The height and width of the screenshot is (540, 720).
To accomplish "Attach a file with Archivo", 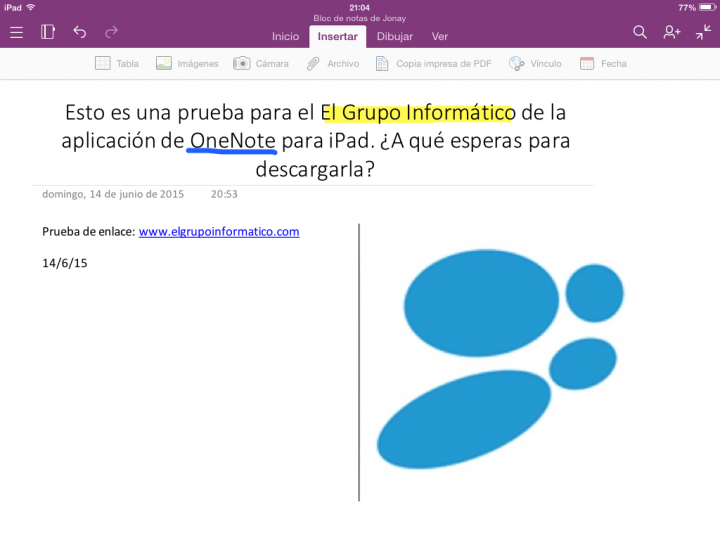I will tap(343, 63).
